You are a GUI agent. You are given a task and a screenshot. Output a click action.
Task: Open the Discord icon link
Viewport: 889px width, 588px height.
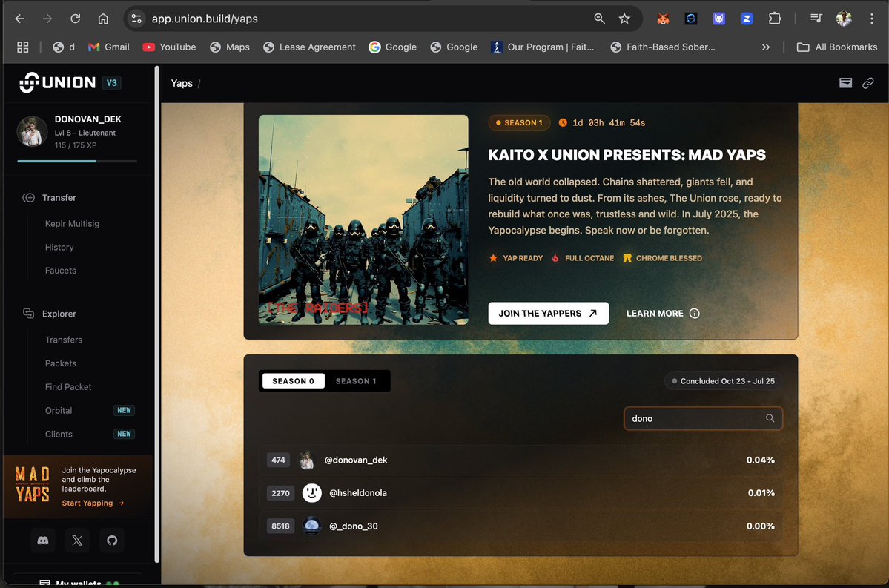43,541
